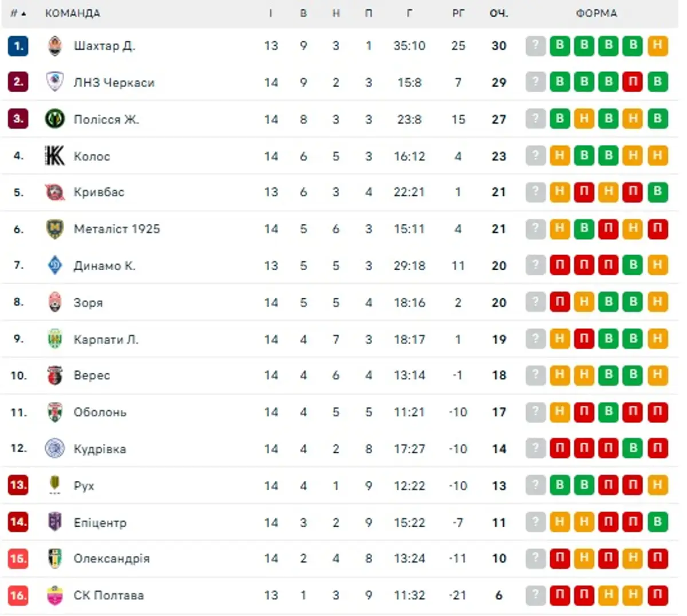Image resolution: width=687 pixels, height=616 pixels.
Task: Click the Епіцентр purple crest icon
Action: point(54,522)
